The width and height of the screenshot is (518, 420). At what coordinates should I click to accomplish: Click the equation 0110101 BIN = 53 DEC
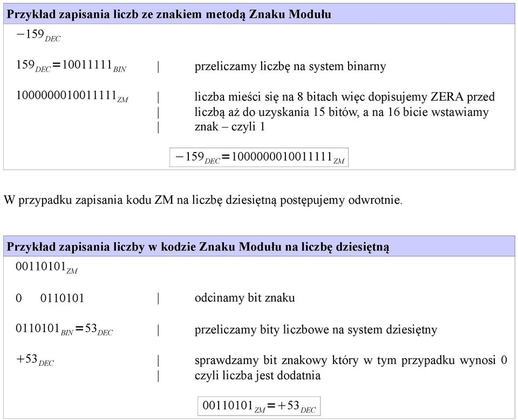[64, 329]
